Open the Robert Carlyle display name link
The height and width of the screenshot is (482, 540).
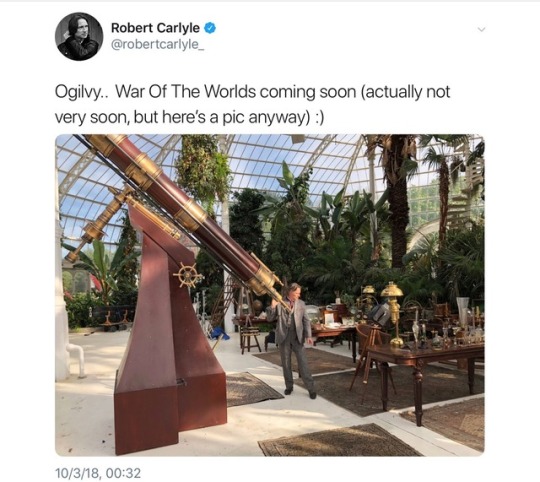[155, 28]
